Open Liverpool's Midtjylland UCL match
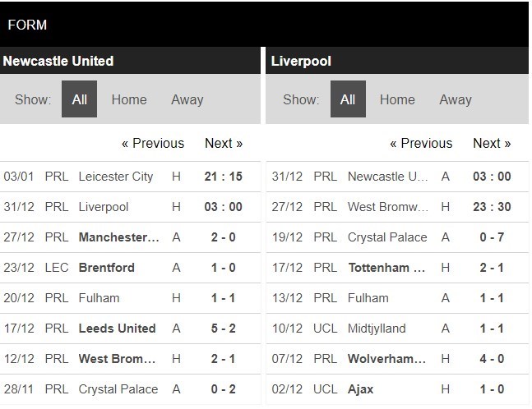Viewport: 532px width, 409px height. pos(377,329)
